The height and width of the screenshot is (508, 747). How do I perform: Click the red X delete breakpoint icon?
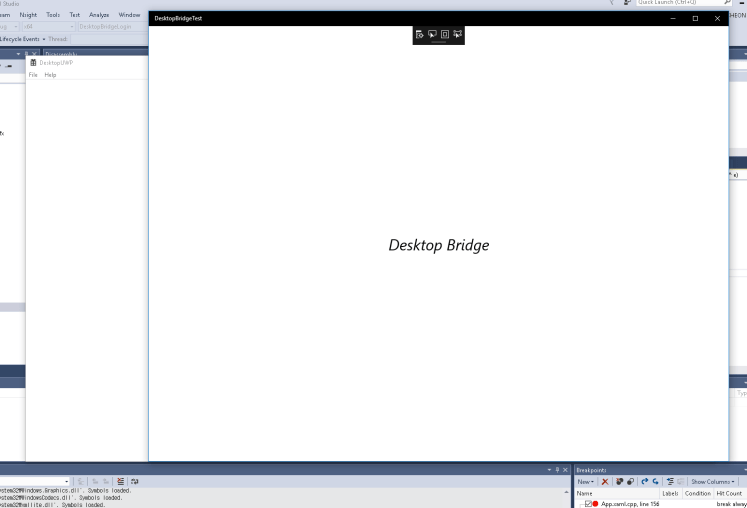point(605,481)
